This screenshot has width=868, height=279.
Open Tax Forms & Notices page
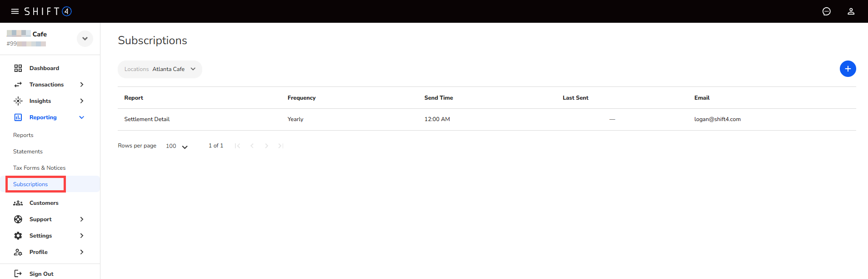pos(39,168)
